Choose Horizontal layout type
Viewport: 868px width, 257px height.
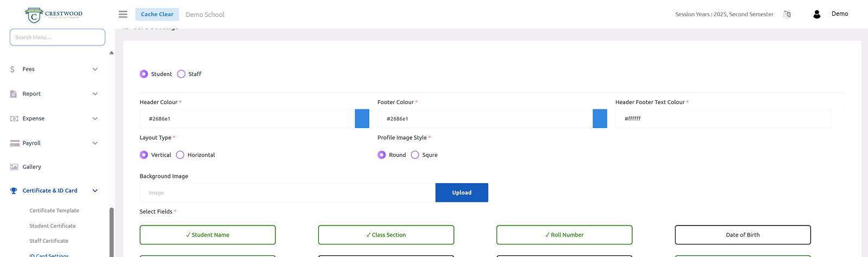[x=180, y=155]
